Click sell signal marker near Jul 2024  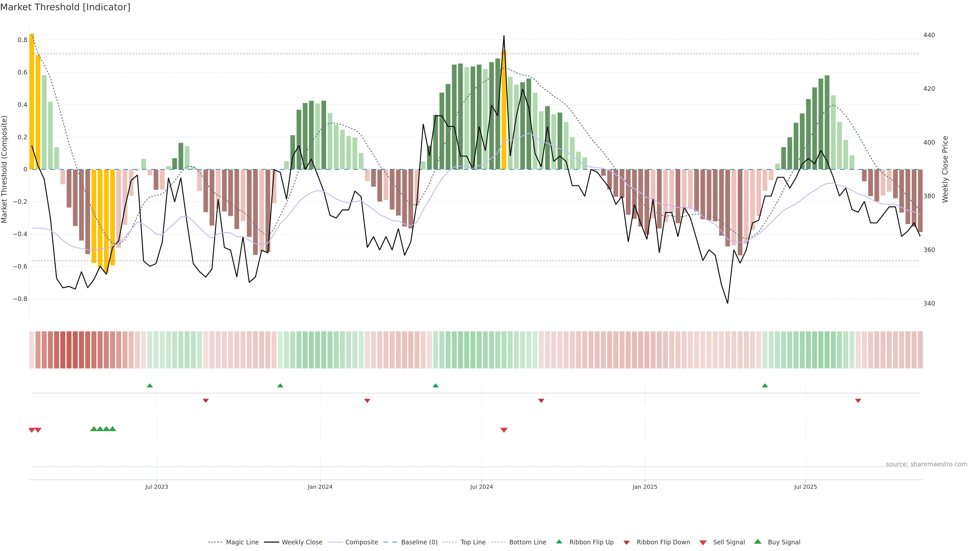(504, 430)
